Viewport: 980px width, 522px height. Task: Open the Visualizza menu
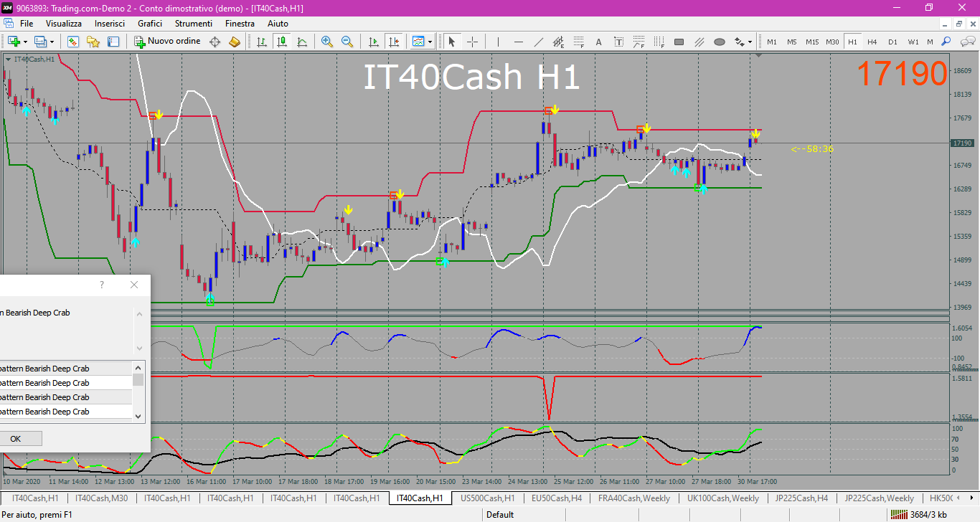[x=64, y=24]
